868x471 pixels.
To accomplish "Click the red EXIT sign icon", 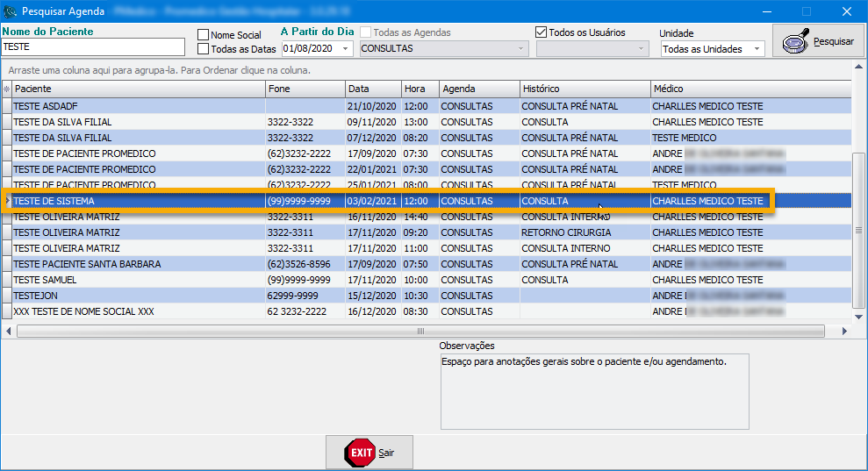I will 359,453.
